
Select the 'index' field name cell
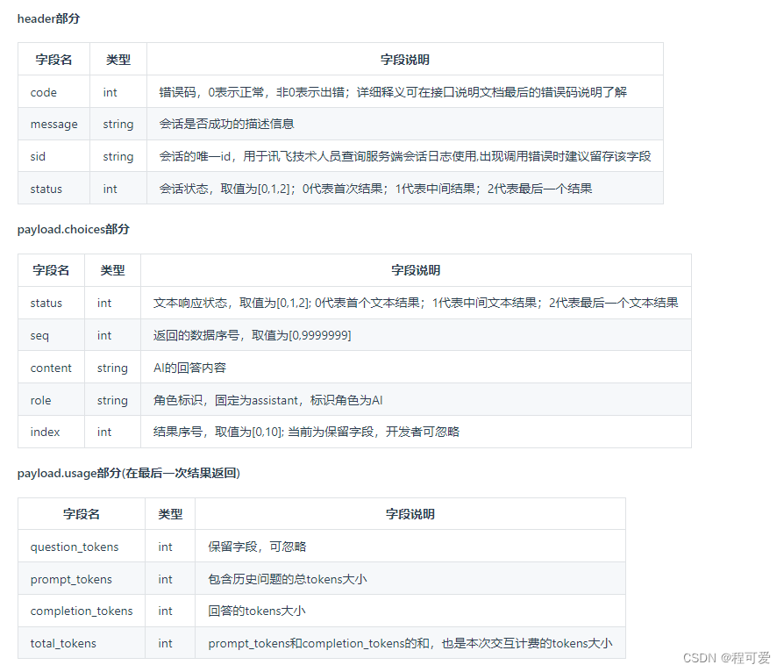(52, 432)
